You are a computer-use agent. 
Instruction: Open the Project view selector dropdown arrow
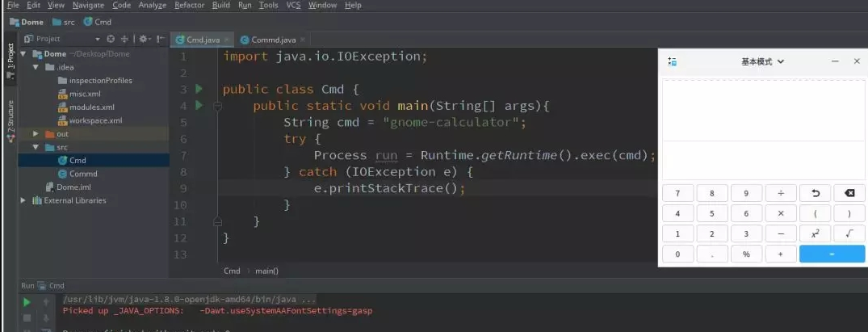pos(98,39)
